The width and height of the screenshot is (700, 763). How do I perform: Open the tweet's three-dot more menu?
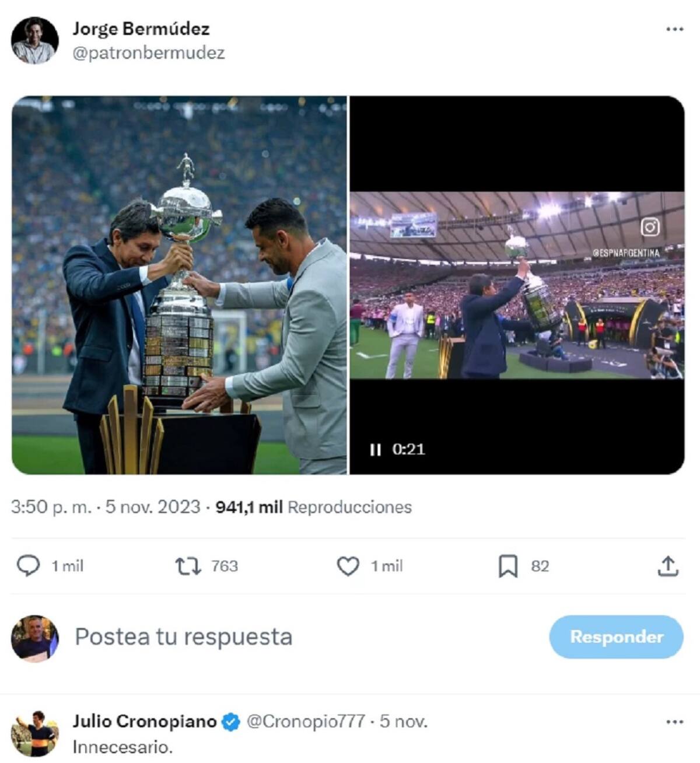click(674, 29)
